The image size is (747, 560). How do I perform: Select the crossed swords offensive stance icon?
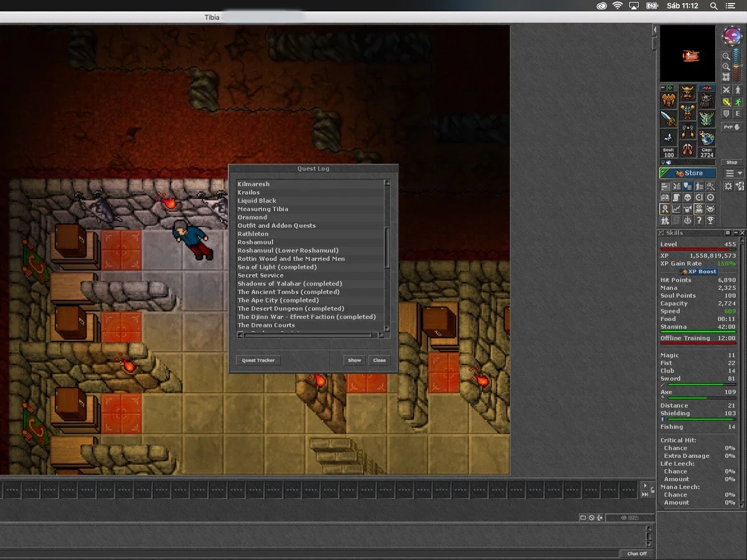[x=726, y=90]
